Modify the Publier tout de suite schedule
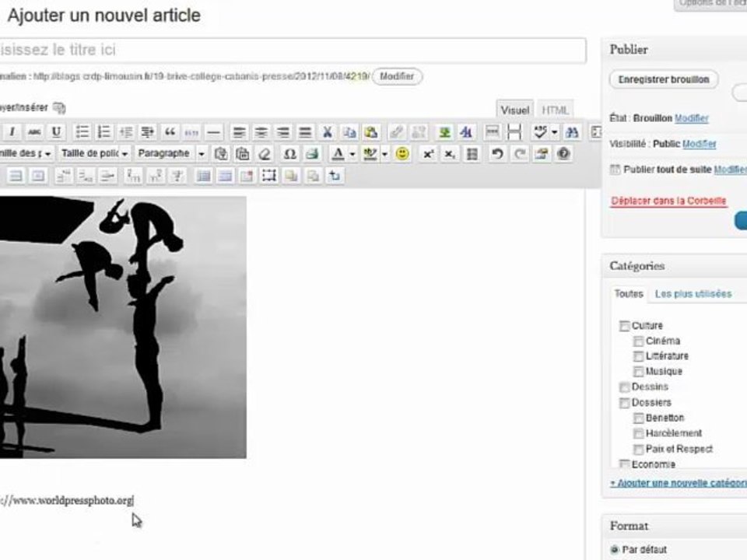This screenshot has width=747, height=560. click(x=730, y=170)
